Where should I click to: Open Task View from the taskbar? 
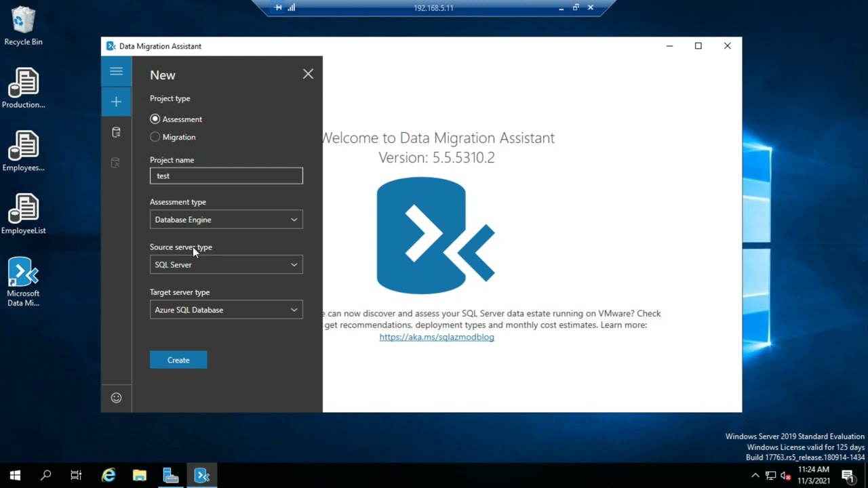pyautogui.click(x=76, y=475)
